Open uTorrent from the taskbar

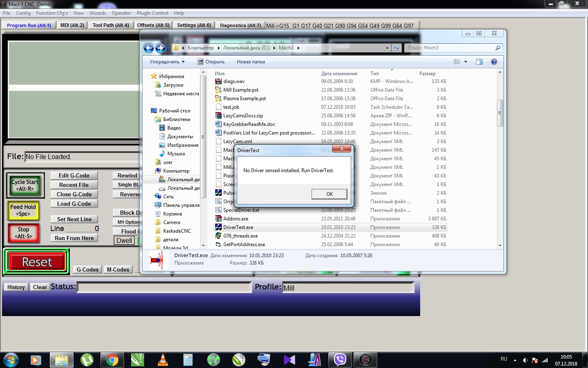pos(87,360)
